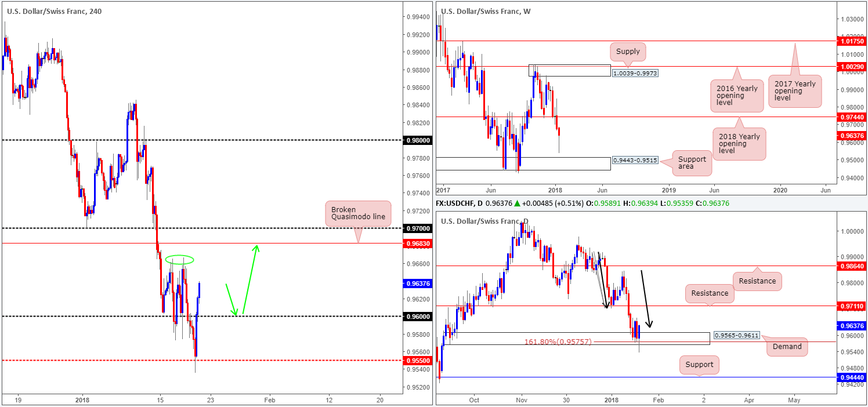This screenshot has width=868, height=407.
Task: Click the Resistance callout for 0.97110 line
Action: pos(710,293)
